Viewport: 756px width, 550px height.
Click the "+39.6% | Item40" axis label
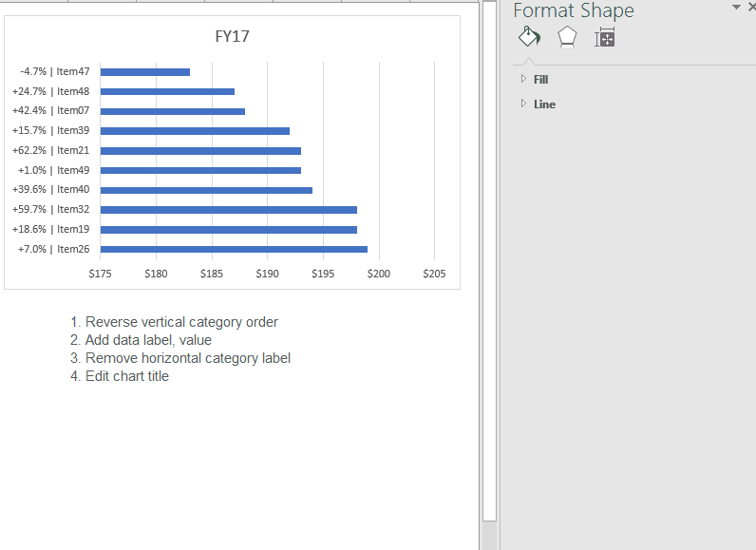tap(51, 190)
